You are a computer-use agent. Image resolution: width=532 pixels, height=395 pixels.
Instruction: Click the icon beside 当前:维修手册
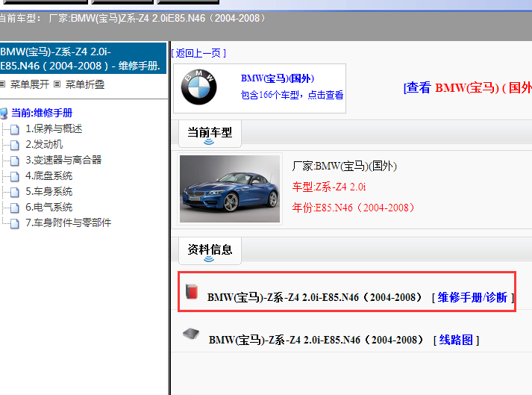click(5, 113)
